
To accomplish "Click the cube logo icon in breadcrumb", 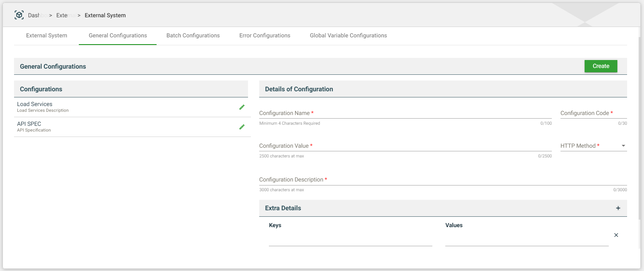I will pos(19,15).
